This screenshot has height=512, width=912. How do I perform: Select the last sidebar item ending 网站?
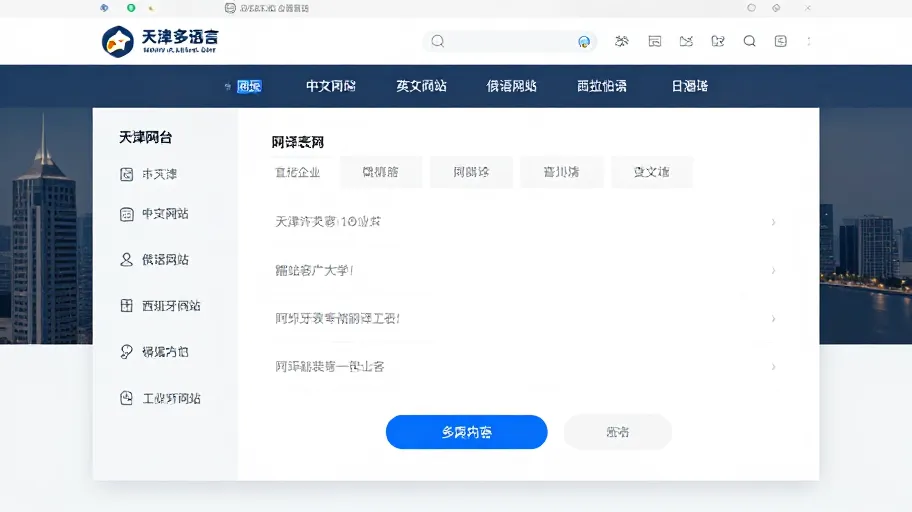(171, 399)
